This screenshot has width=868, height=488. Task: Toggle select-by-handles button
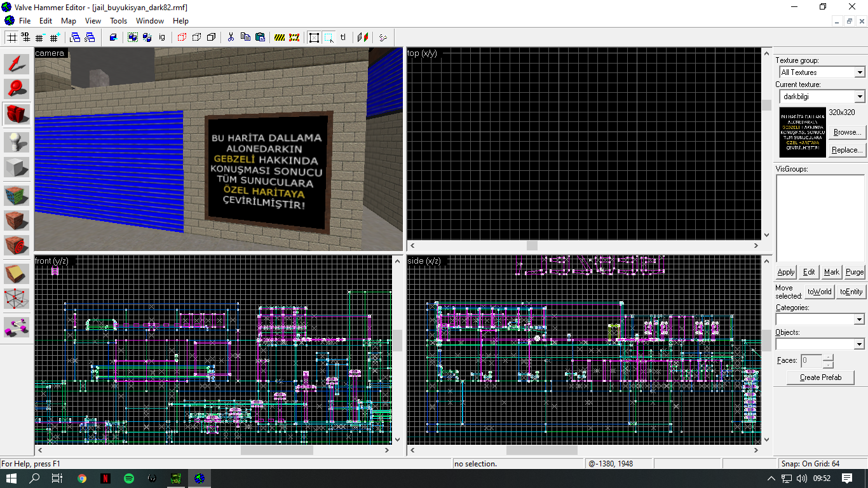click(x=314, y=37)
